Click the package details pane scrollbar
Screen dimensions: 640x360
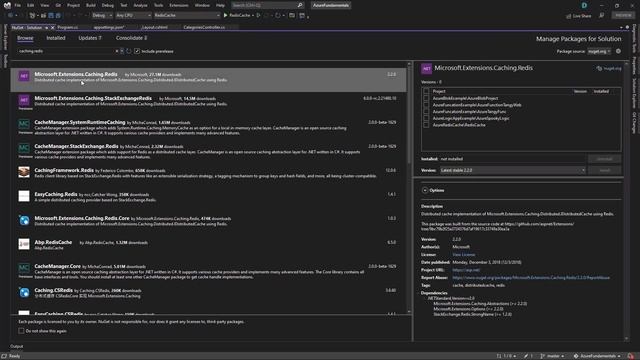[627, 200]
